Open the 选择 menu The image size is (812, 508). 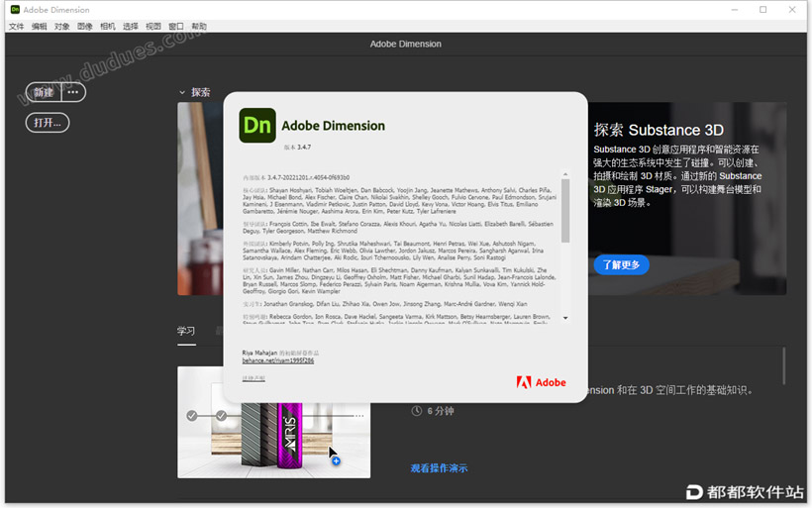click(x=130, y=27)
